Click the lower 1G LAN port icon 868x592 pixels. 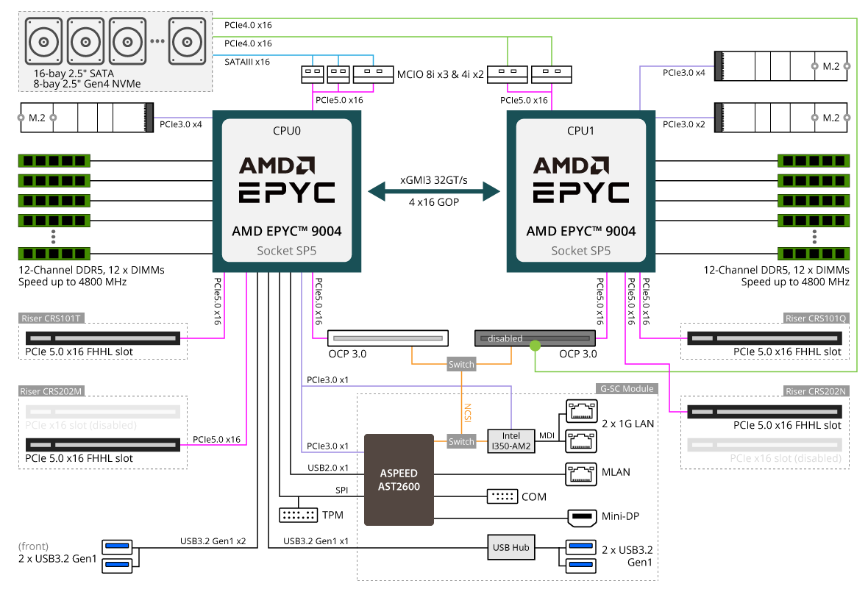[580, 441]
